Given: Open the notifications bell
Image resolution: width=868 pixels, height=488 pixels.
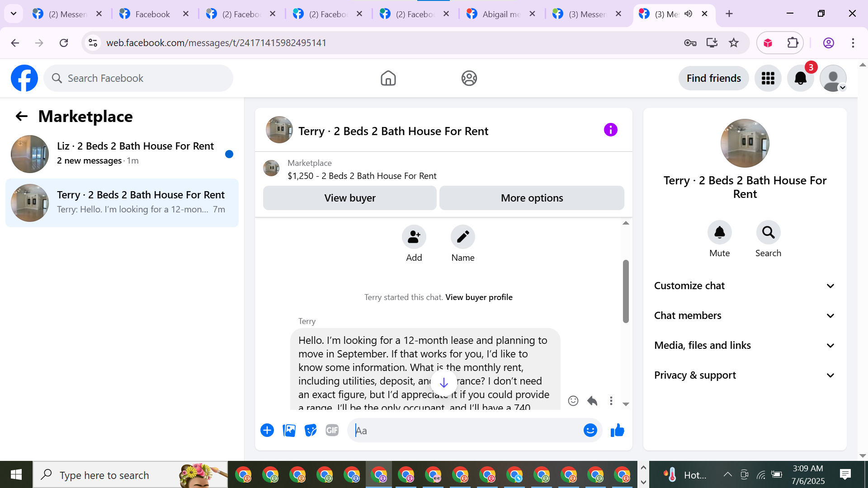Looking at the screenshot, I should (x=800, y=78).
